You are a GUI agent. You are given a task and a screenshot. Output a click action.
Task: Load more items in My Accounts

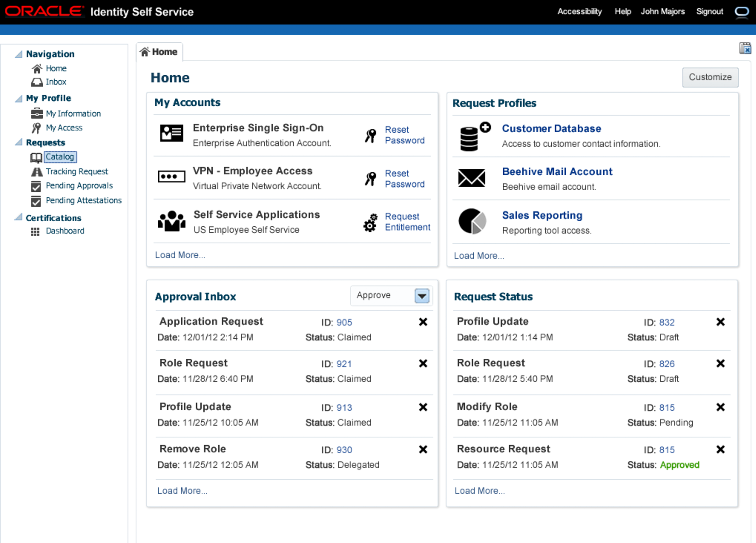pyautogui.click(x=180, y=255)
